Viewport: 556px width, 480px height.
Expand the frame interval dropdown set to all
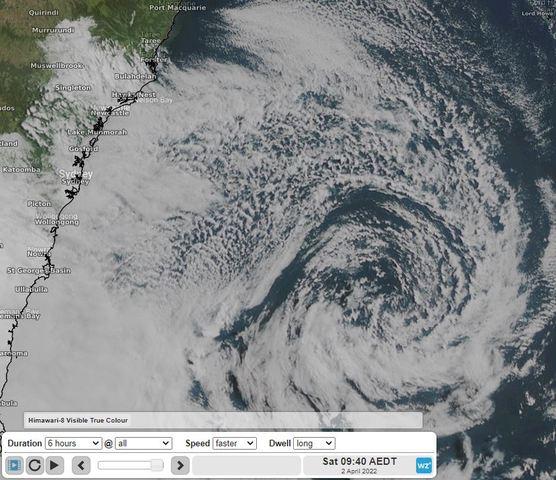pos(144,443)
